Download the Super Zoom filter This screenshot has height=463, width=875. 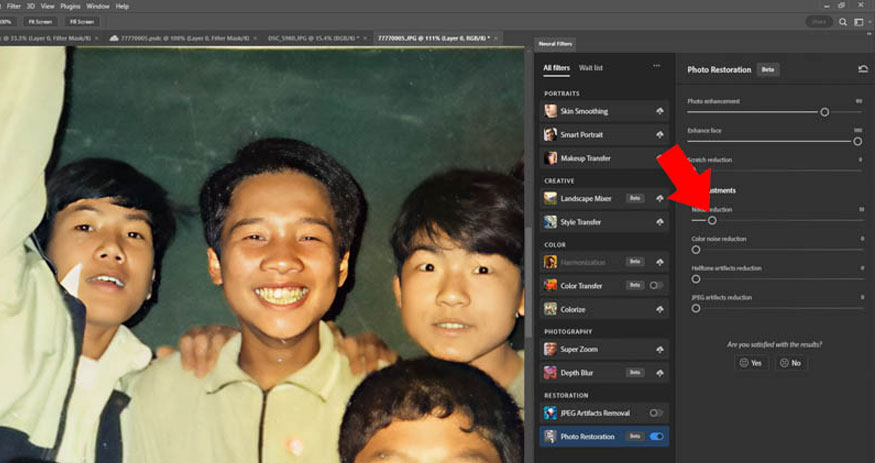[x=660, y=350]
